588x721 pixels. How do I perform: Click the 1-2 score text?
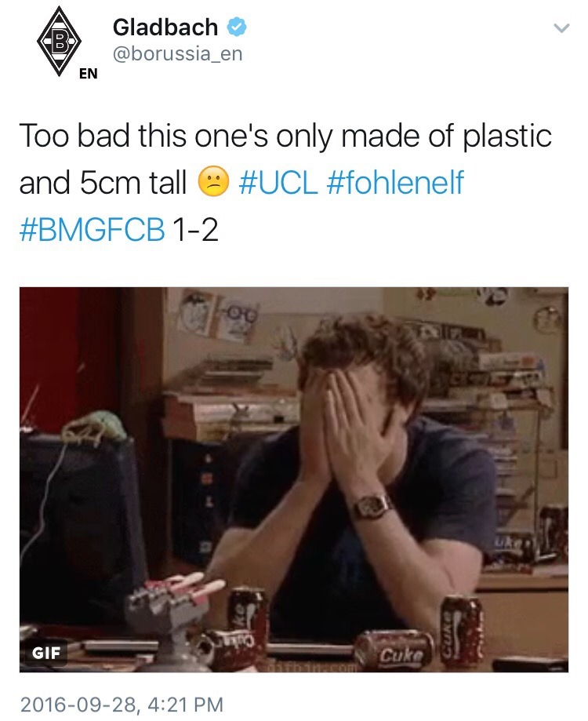point(194,229)
